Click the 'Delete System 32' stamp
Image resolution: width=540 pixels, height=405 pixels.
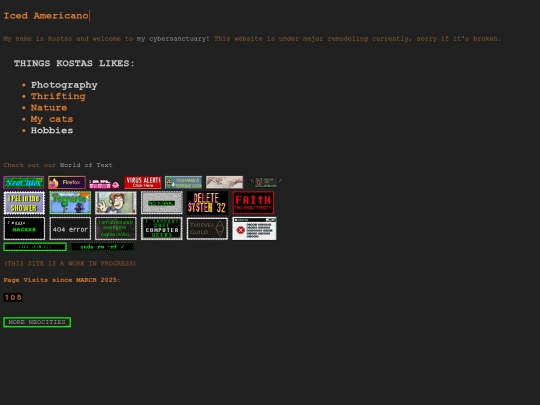207,203
